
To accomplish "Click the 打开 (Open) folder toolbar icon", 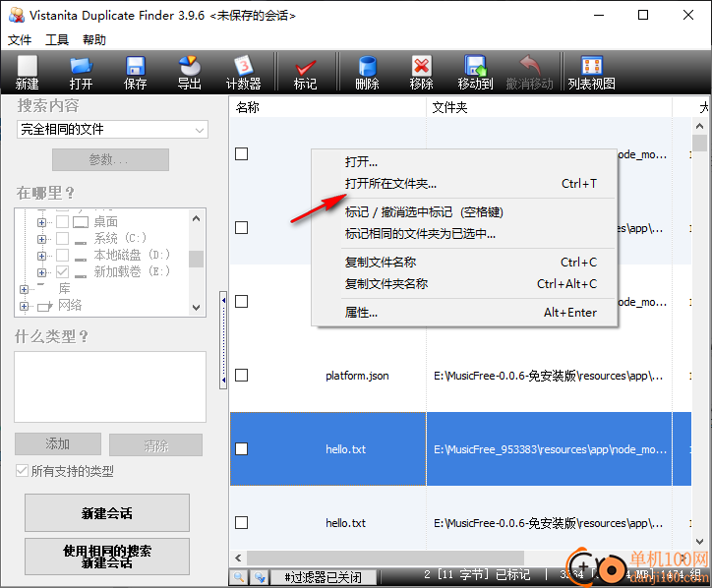I will pyautogui.click(x=82, y=73).
